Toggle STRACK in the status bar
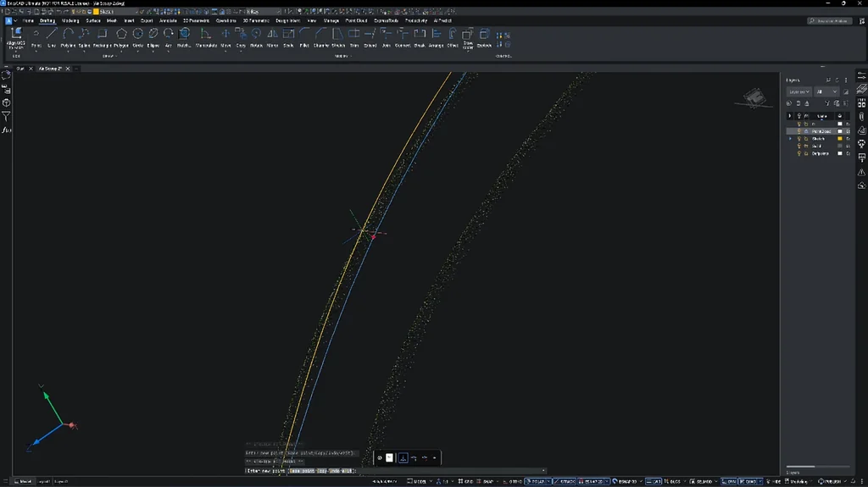Image resolution: width=868 pixels, height=487 pixels. pos(565,481)
